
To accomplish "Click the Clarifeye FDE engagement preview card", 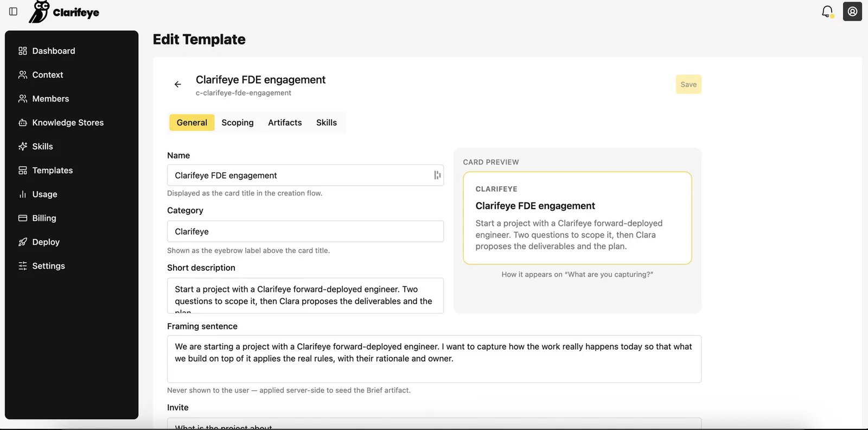I will coord(577,218).
